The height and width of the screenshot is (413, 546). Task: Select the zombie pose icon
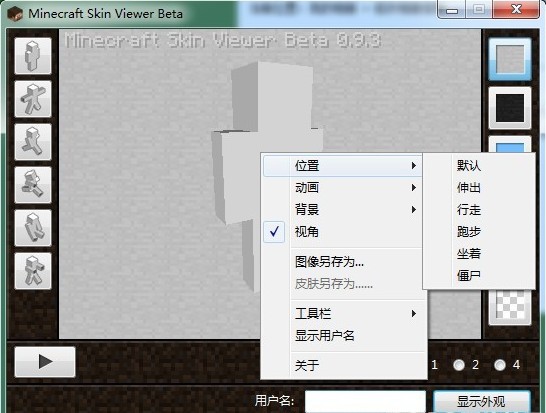pyautogui.click(x=33, y=271)
